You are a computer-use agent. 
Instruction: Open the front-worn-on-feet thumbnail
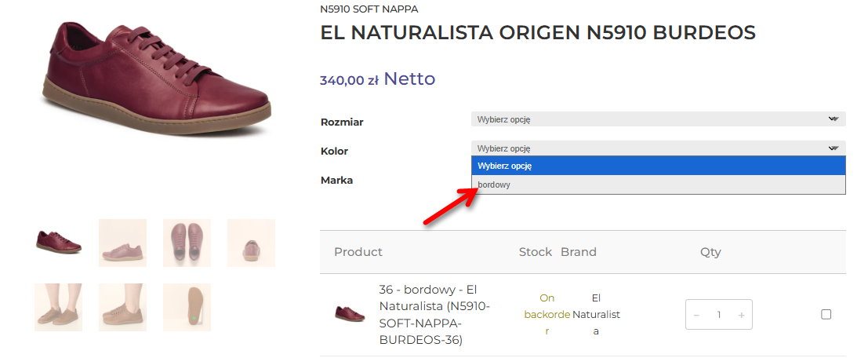click(58, 307)
